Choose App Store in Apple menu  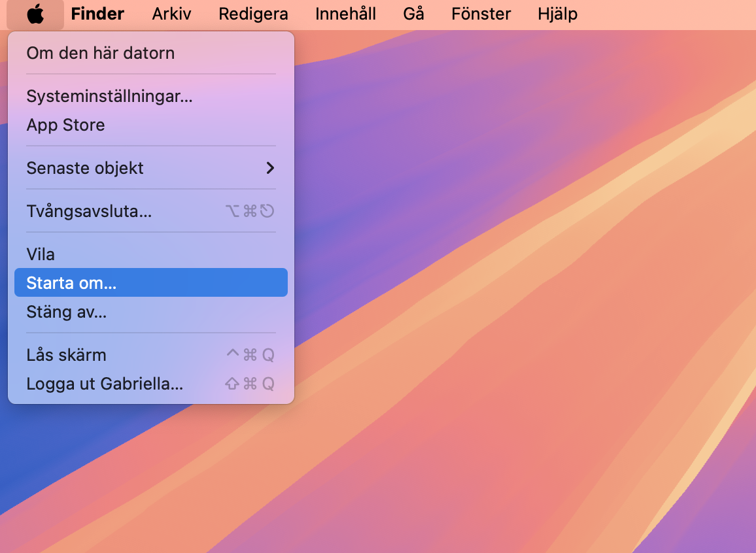151,125
